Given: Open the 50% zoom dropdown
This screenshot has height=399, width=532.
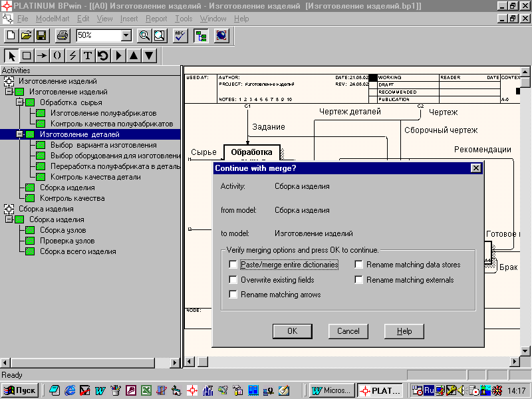Looking at the screenshot, I should coord(126,35).
